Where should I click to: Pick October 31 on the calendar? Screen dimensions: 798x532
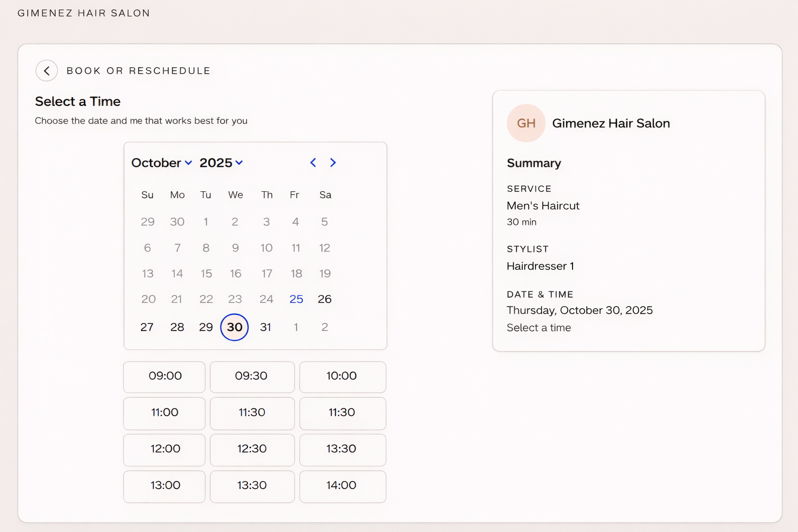coord(266,327)
